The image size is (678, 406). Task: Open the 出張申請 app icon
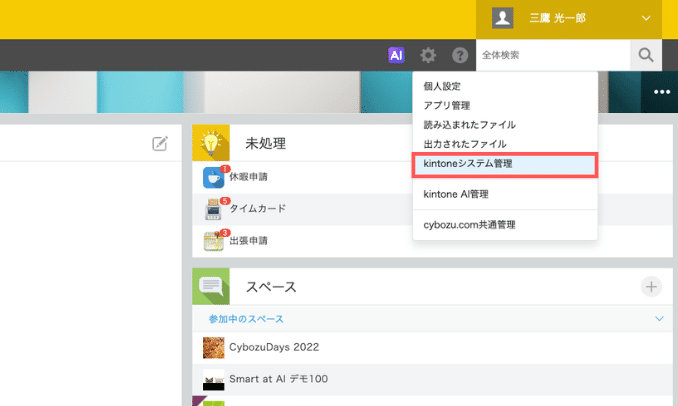pyautogui.click(x=214, y=241)
